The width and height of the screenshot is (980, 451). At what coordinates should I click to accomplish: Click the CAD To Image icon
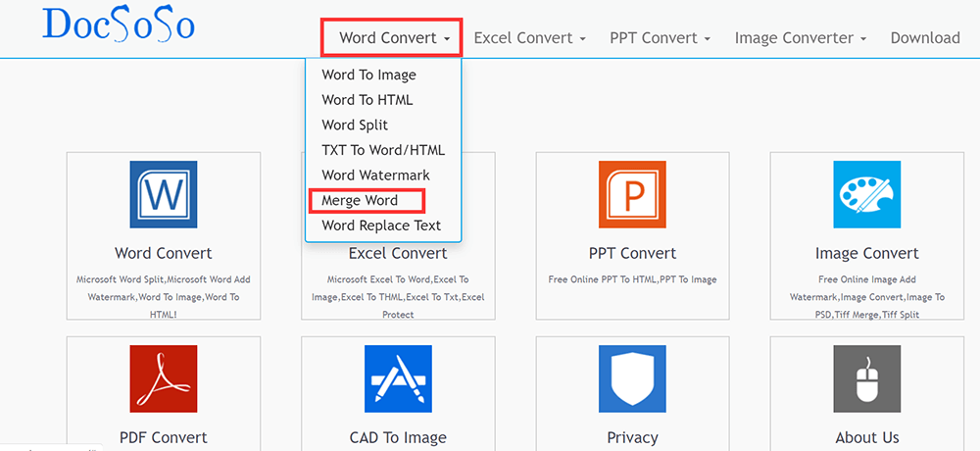[398, 378]
